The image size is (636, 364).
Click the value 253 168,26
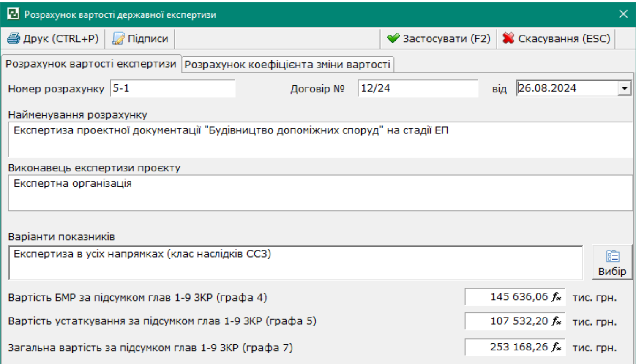coord(519,347)
